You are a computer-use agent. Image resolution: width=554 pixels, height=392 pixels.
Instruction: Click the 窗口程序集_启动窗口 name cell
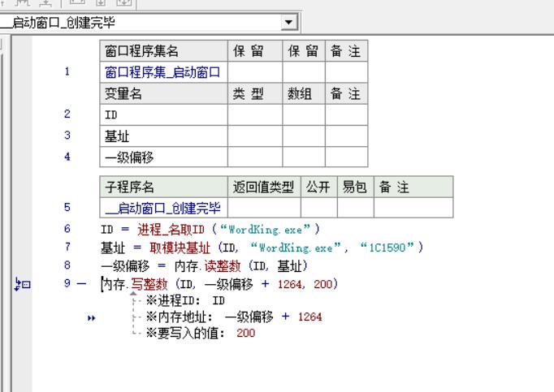click(163, 72)
